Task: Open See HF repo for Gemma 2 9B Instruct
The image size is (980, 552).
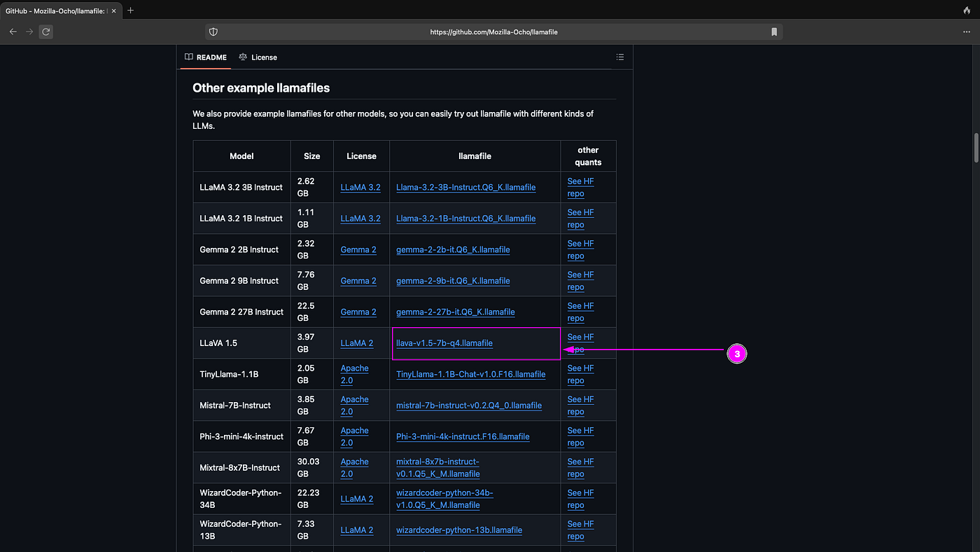Action: (580, 281)
